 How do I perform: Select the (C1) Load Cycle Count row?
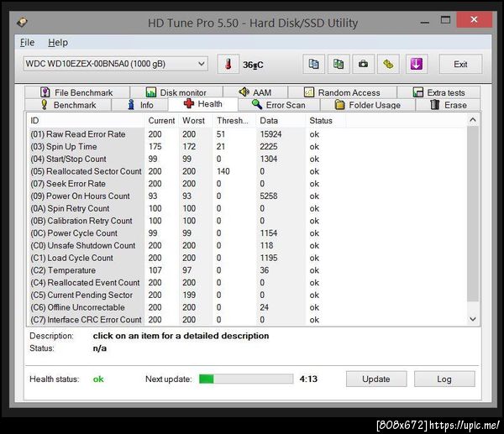(246, 258)
